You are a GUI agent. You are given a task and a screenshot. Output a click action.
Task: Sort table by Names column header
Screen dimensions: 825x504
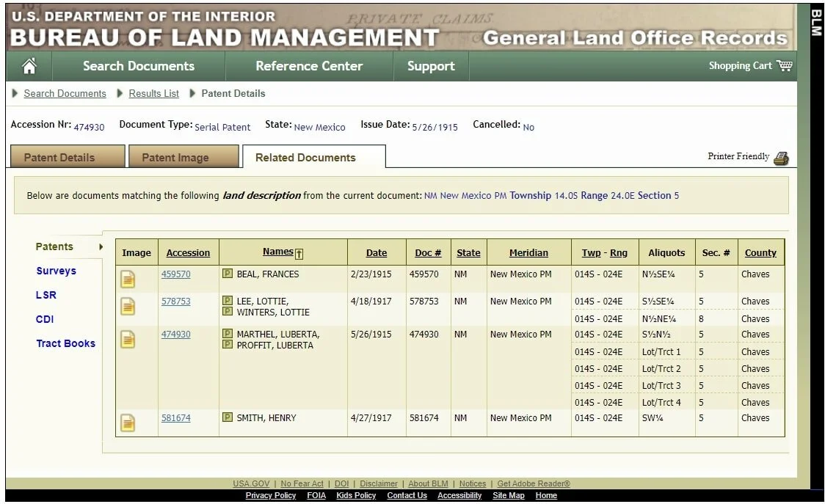[277, 252]
